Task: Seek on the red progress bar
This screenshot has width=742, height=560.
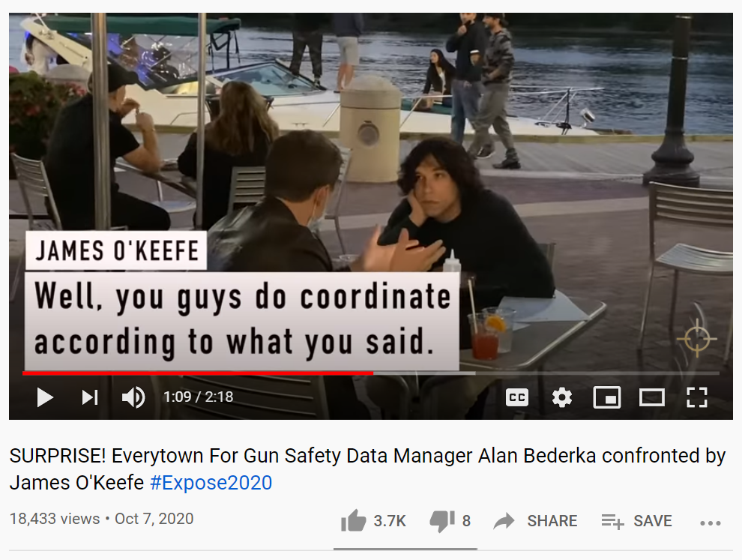Action: (x=198, y=373)
